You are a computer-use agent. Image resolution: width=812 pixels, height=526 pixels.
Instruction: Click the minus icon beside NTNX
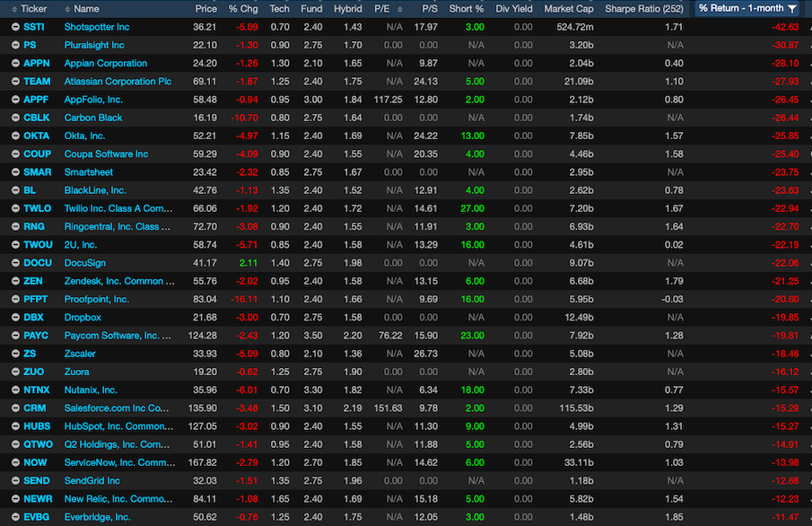tap(15, 390)
